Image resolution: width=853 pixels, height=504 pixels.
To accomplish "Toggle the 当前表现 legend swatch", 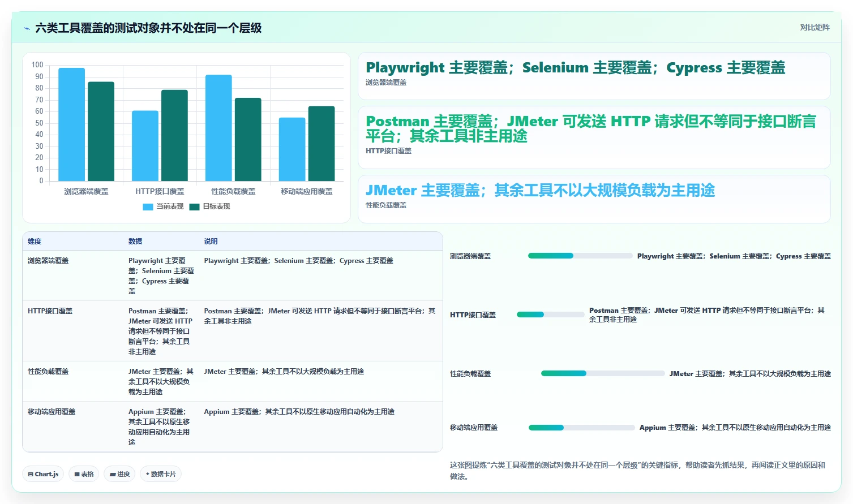I will tap(148, 206).
